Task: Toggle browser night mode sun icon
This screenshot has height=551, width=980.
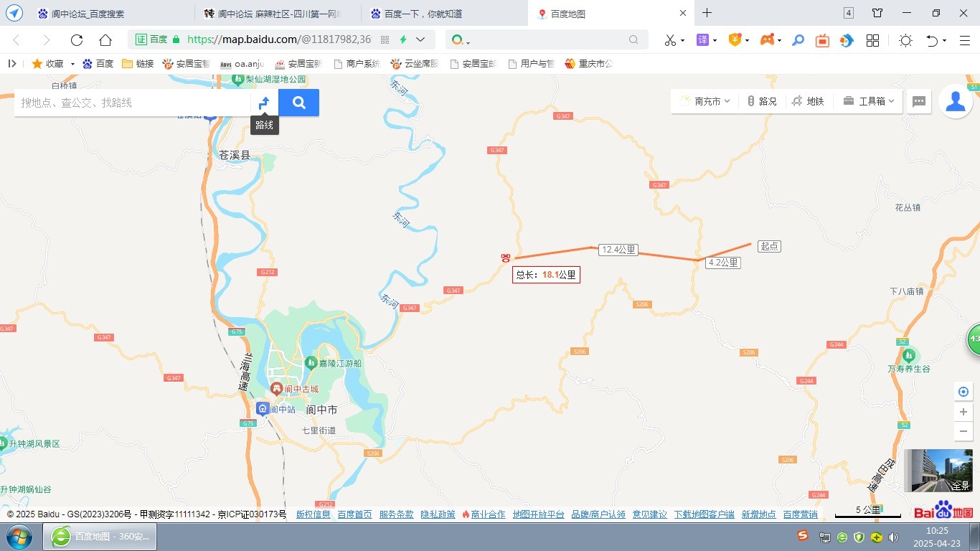Action: tap(905, 40)
